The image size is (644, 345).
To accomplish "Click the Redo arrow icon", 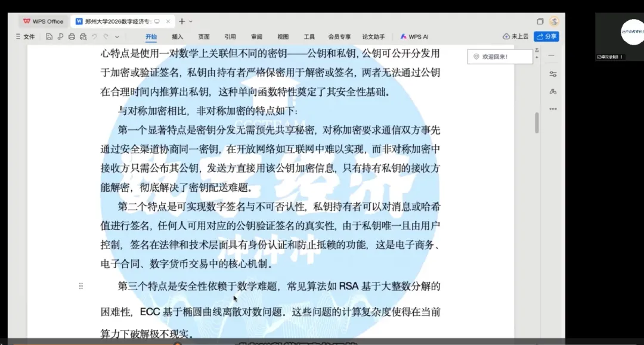I will tap(106, 36).
